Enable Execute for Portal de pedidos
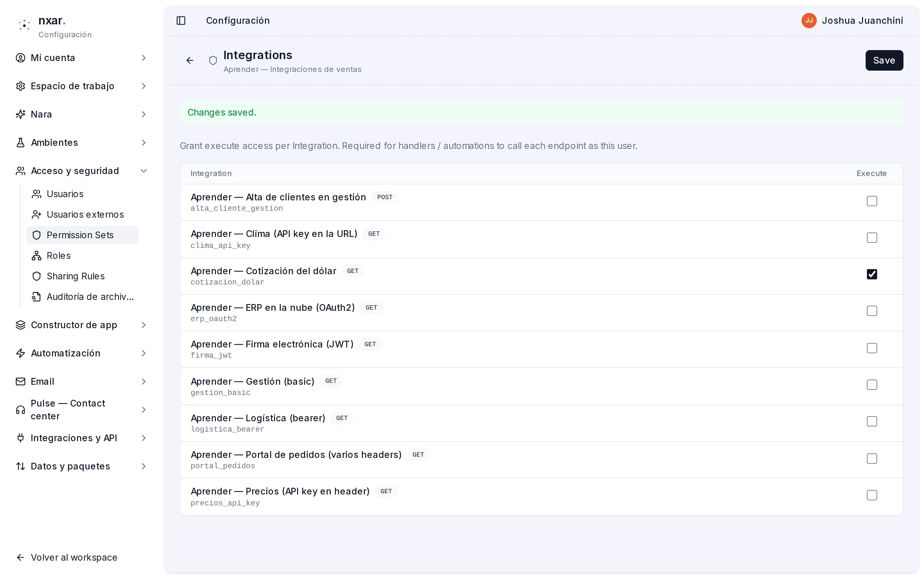 872,459
